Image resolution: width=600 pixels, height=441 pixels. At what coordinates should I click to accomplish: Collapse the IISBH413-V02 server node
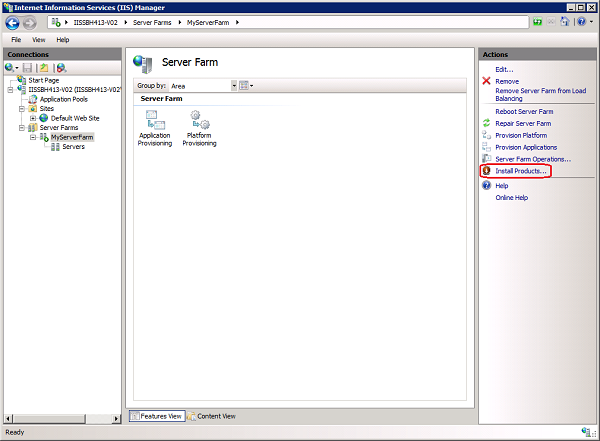point(10,90)
